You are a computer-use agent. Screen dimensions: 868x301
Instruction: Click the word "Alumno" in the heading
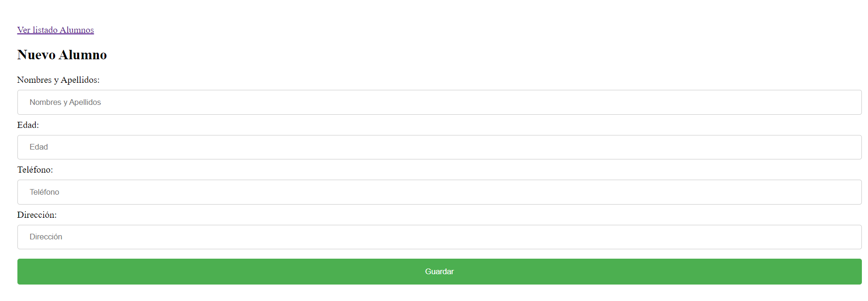(x=83, y=55)
